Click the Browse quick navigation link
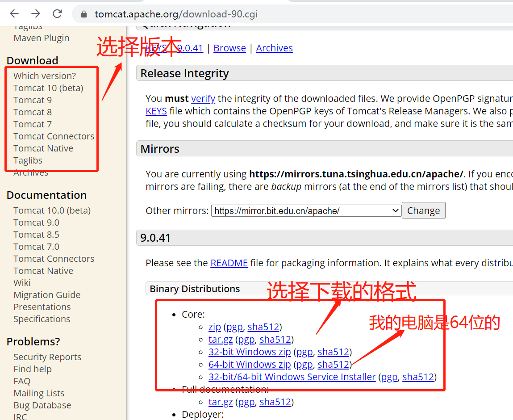Screen dimensions: 513x420 click(x=229, y=48)
